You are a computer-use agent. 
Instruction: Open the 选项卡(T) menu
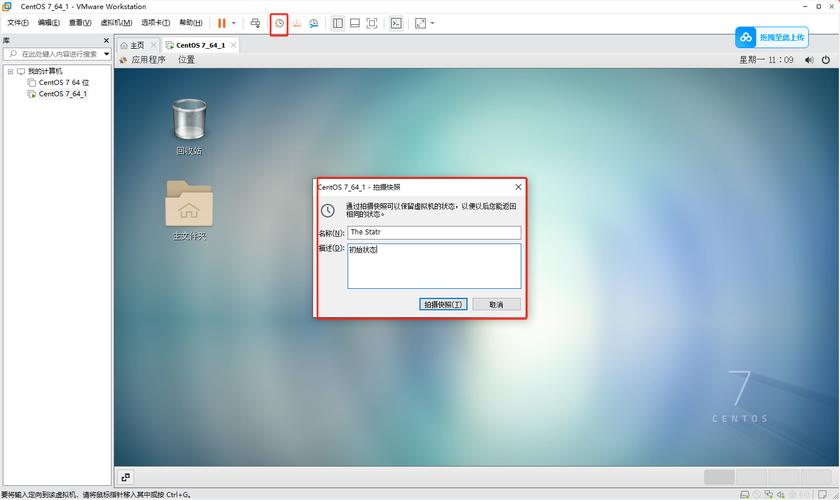pos(155,23)
